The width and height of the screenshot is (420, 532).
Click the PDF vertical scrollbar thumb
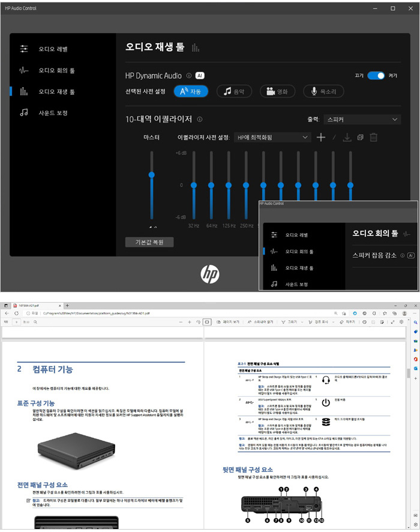[409, 373]
